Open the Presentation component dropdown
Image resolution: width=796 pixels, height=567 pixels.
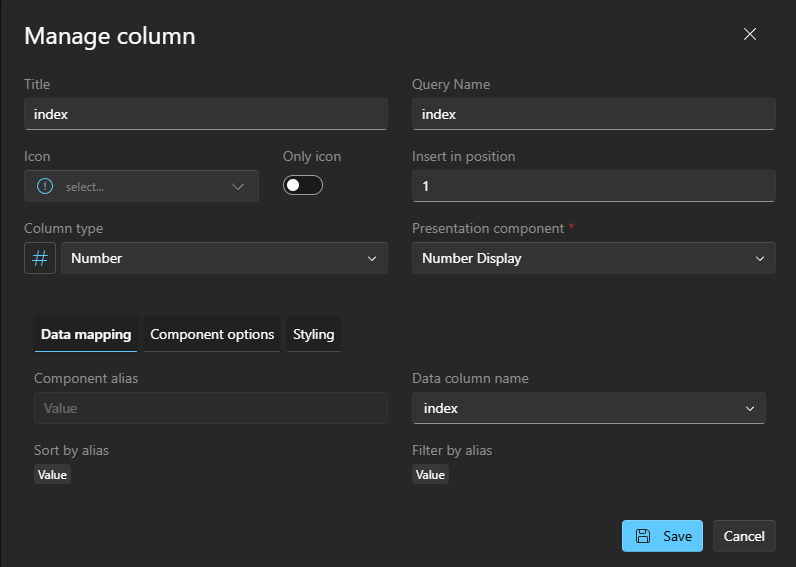(593, 258)
